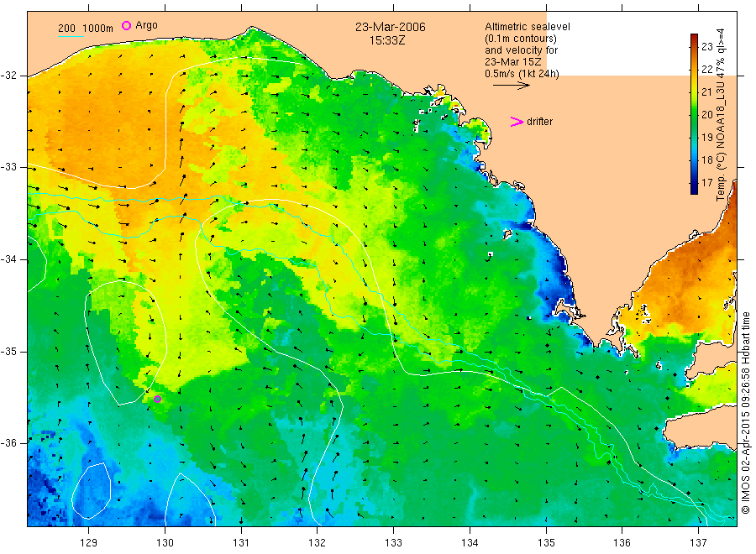The image size is (756, 554).
Task: Click the cyan isobath legend line under '200 1000m'
Action: tap(71, 36)
